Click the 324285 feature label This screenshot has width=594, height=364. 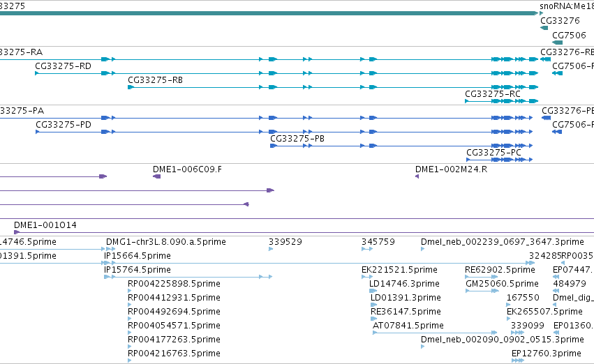[x=545, y=256]
